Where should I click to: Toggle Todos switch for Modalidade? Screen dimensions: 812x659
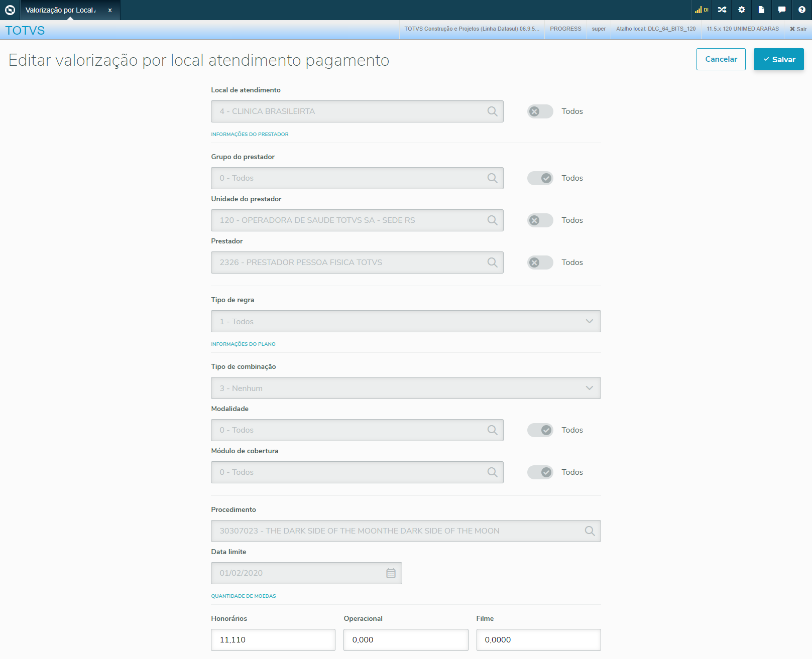click(x=540, y=430)
